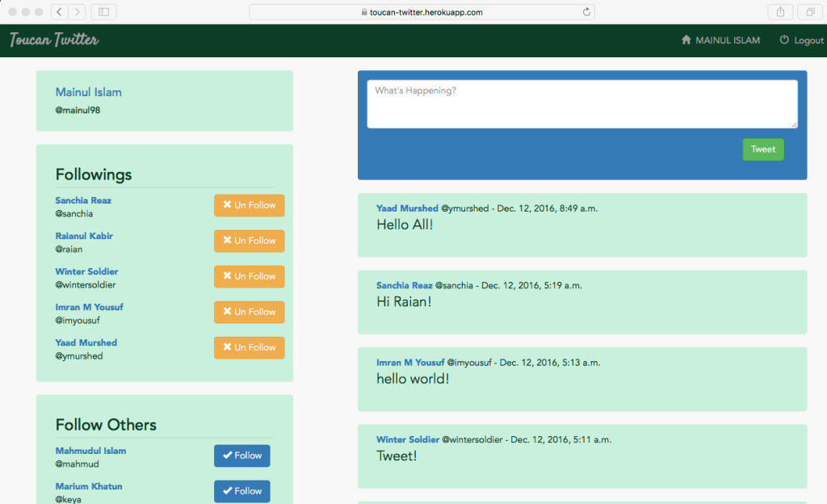Click the Safari back navigation arrow

click(x=60, y=12)
